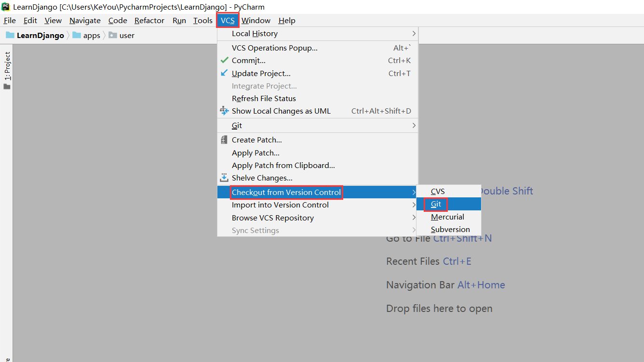Click the Drop files here to open text

point(439,309)
